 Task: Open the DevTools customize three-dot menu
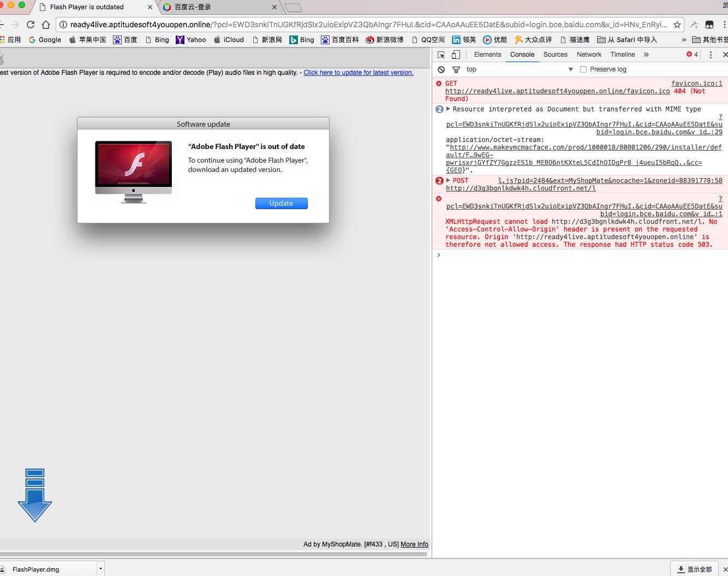711,55
